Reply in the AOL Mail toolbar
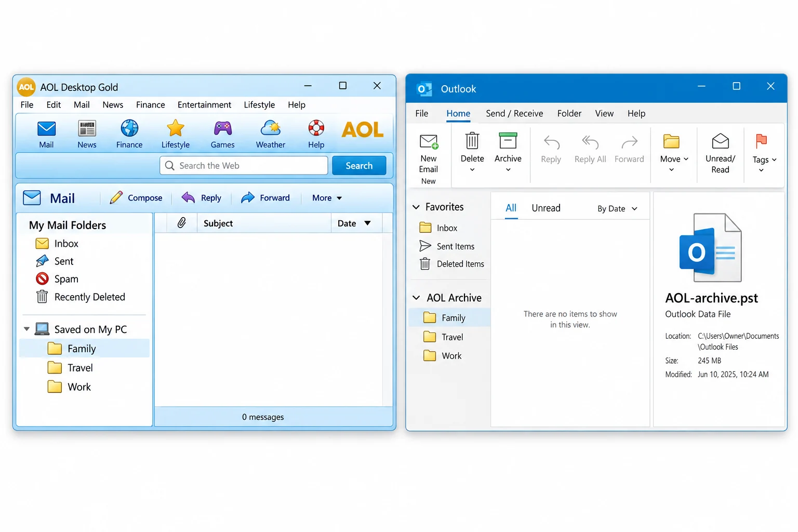 202,198
